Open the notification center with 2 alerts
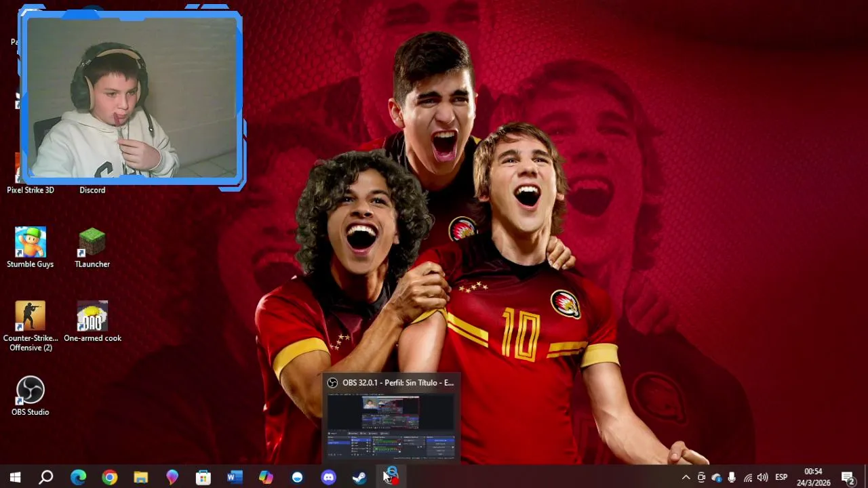Screen dimensions: 868x488 point(848,477)
